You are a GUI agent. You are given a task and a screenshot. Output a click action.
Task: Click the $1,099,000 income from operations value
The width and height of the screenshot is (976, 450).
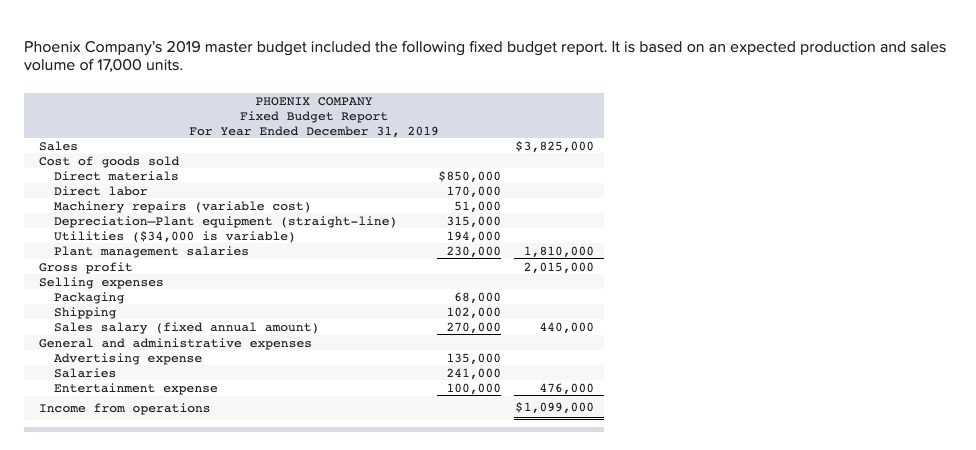(x=555, y=408)
